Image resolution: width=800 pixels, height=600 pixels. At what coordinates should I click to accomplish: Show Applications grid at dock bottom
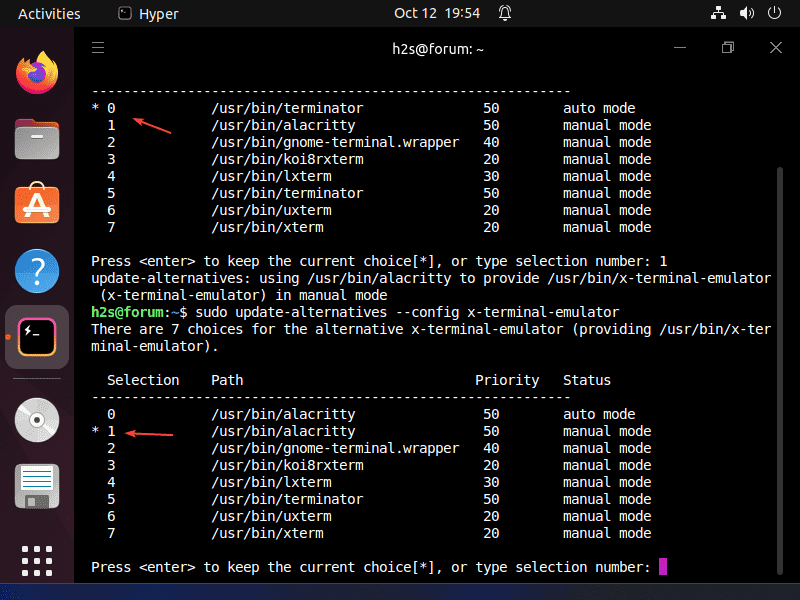(x=37, y=559)
